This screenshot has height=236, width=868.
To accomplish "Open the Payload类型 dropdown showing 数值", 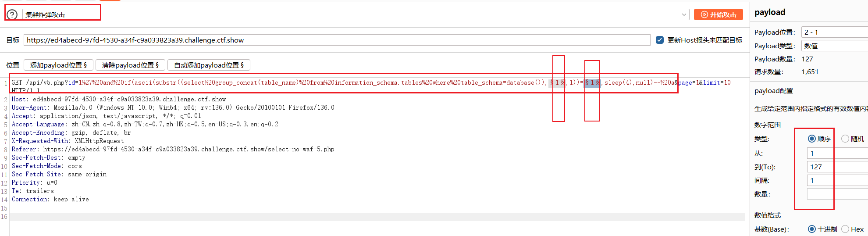I will coord(834,46).
